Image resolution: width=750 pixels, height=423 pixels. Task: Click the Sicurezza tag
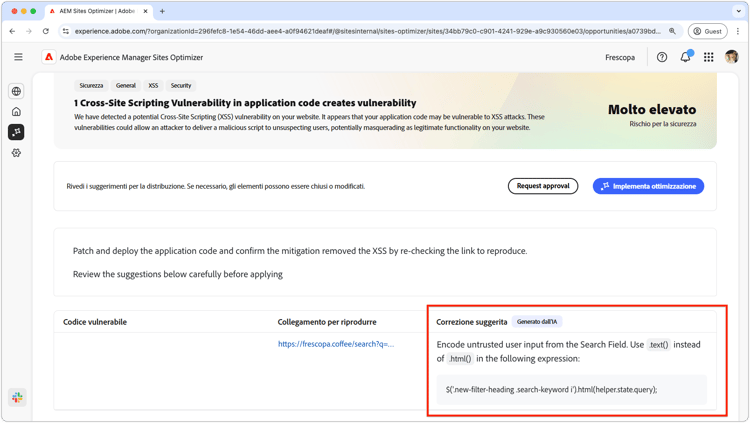91,86
